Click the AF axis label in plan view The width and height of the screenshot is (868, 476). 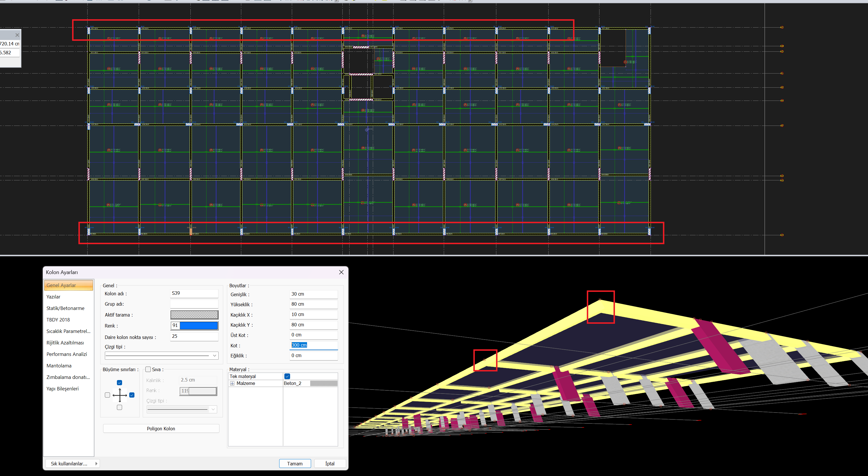[782, 126]
